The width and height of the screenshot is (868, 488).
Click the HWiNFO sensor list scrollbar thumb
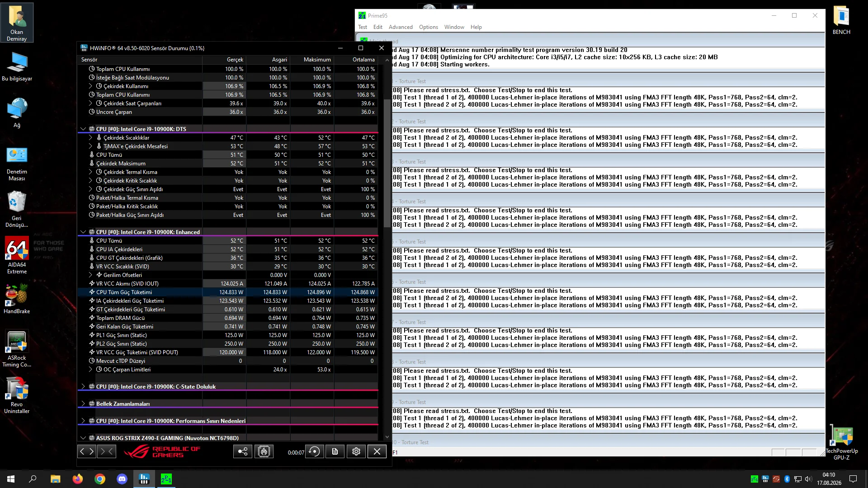pyautogui.click(x=387, y=163)
